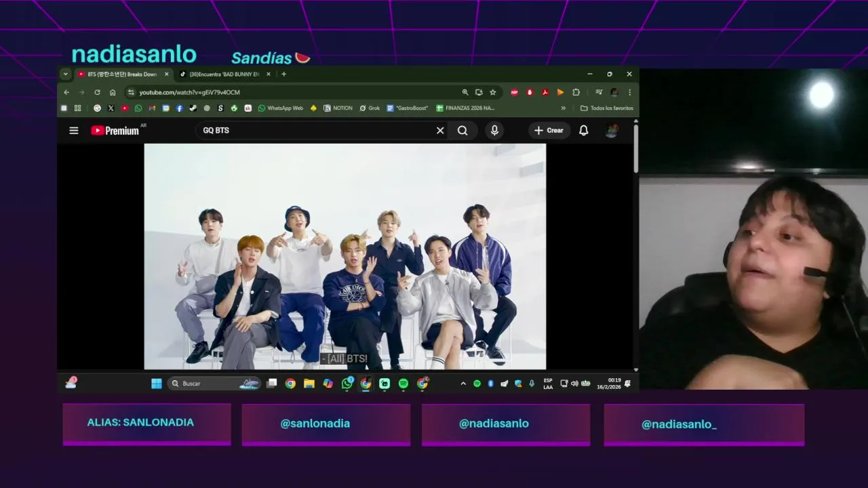The height and width of the screenshot is (488, 868).
Task: Open the Adobe Acrobat extension
Action: (x=545, y=92)
